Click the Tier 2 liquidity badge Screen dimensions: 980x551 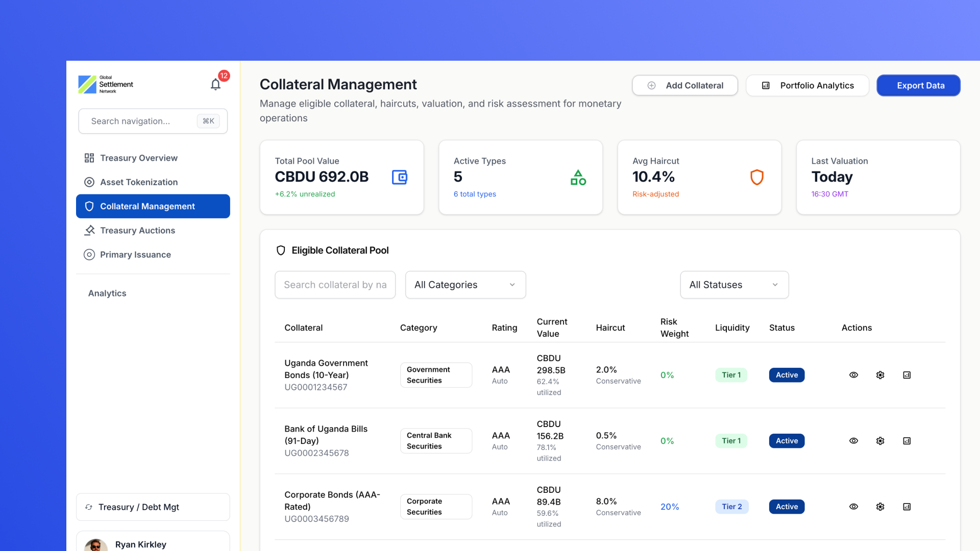tap(731, 507)
